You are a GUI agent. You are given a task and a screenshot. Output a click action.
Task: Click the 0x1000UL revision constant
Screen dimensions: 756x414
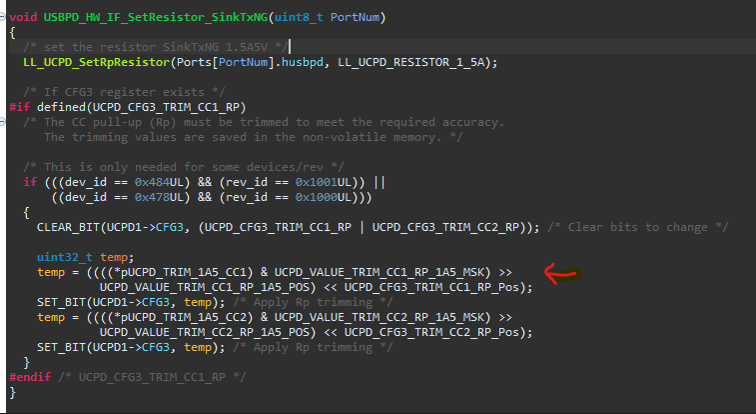tap(324, 197)
